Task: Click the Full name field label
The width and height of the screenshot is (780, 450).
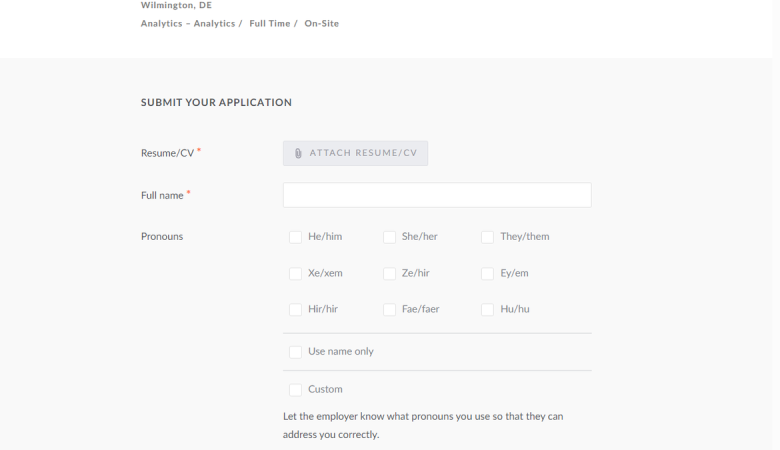Action: (x=162, y=195)
